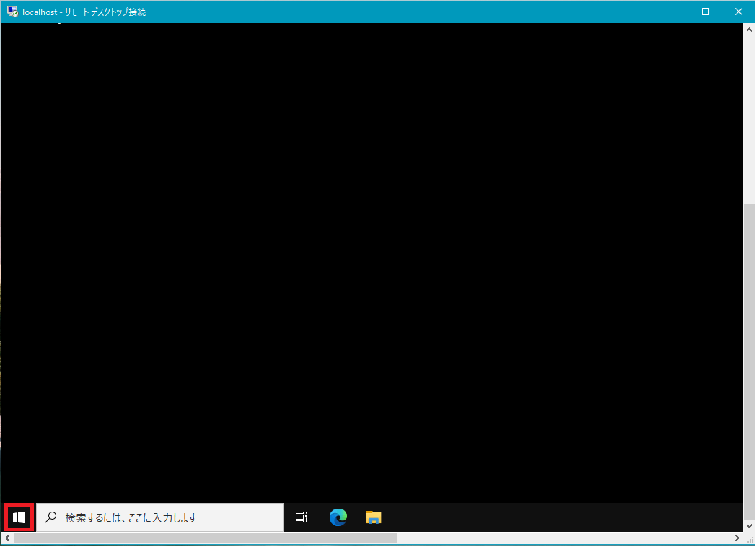Launch Microsoft Edge from the taskbar
The image size is (756, 547).
click(338, 517)
